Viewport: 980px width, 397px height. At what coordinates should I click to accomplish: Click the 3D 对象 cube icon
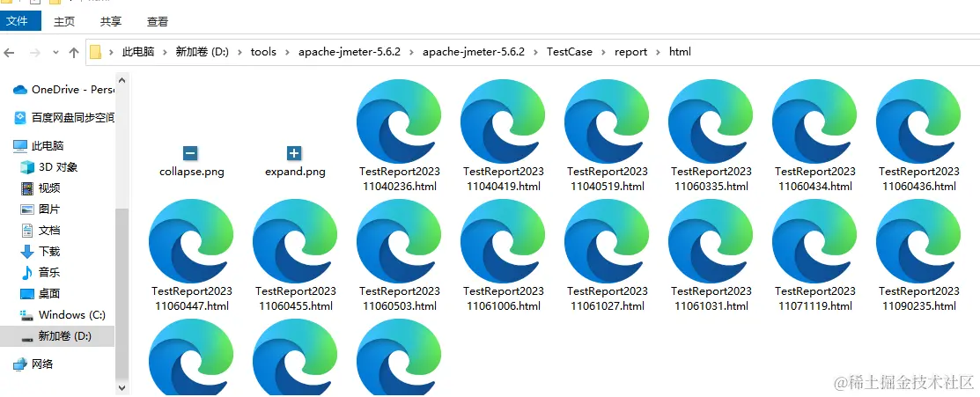[x=27, y=167]
